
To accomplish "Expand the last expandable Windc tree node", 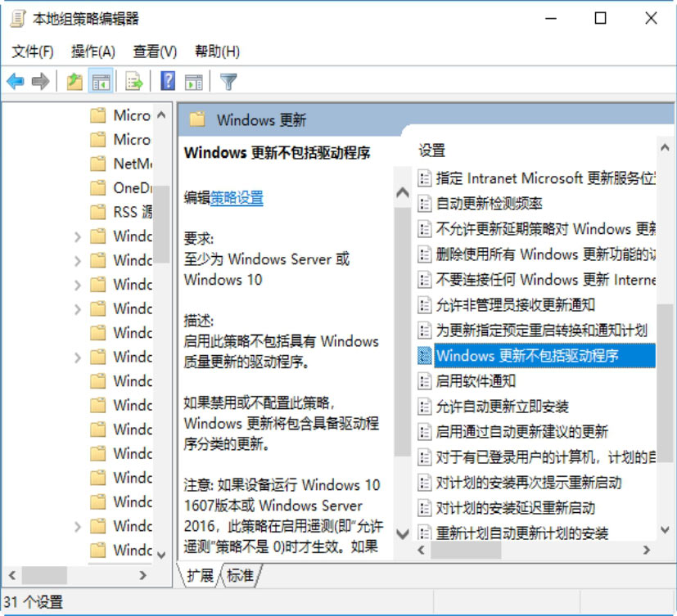I will [77, 526].
